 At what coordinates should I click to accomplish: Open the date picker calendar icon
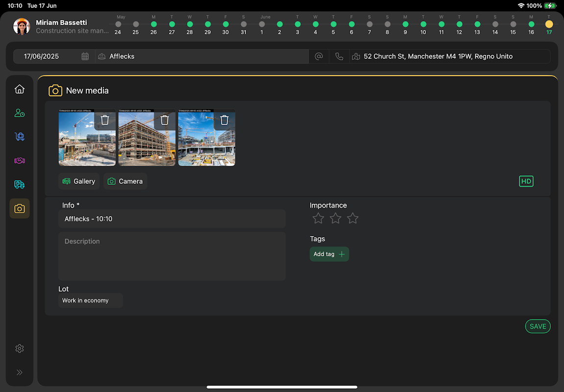click(x=85, y=56)
